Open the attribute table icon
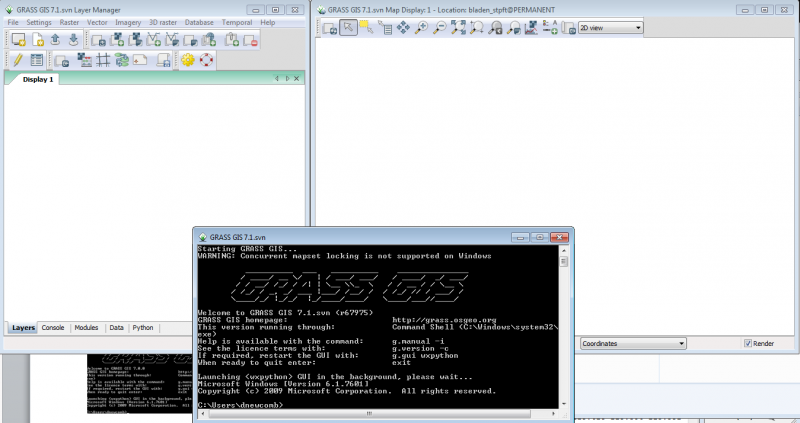800x423 pixels. (36, 60)
